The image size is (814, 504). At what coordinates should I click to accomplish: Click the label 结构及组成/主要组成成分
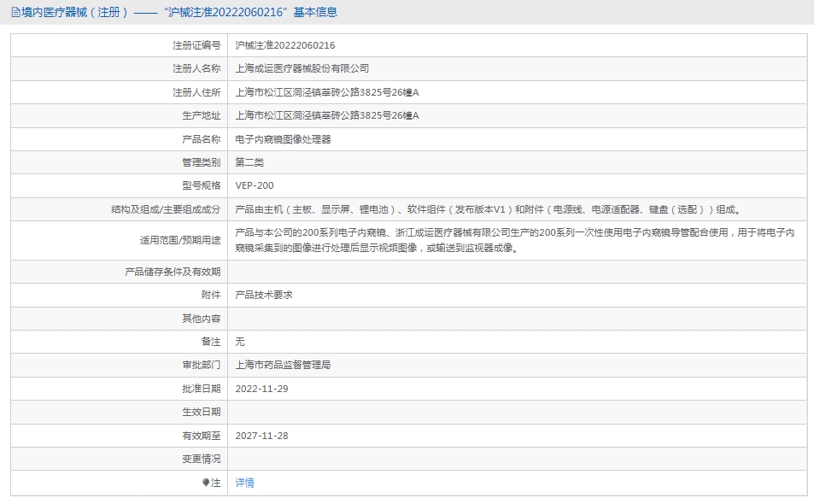point(166,209)
